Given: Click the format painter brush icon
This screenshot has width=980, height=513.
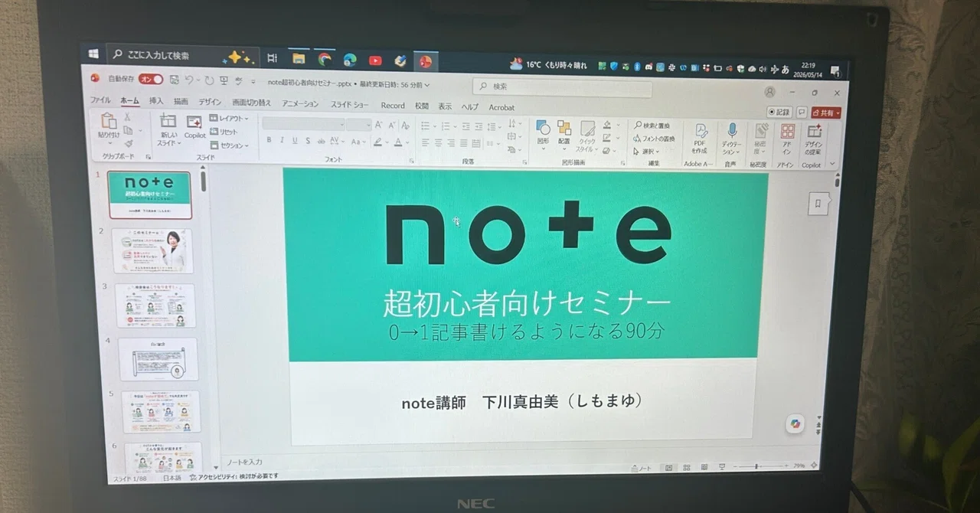Looking at the screenshot, I should 128,143.
